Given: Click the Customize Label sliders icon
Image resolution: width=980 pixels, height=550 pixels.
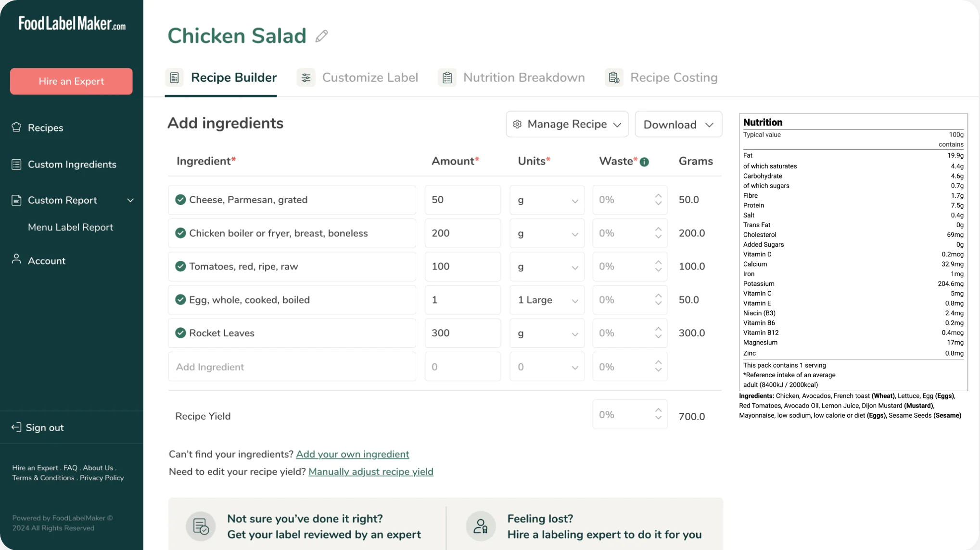Looking at the screenshot, I should tap(306, 77).
